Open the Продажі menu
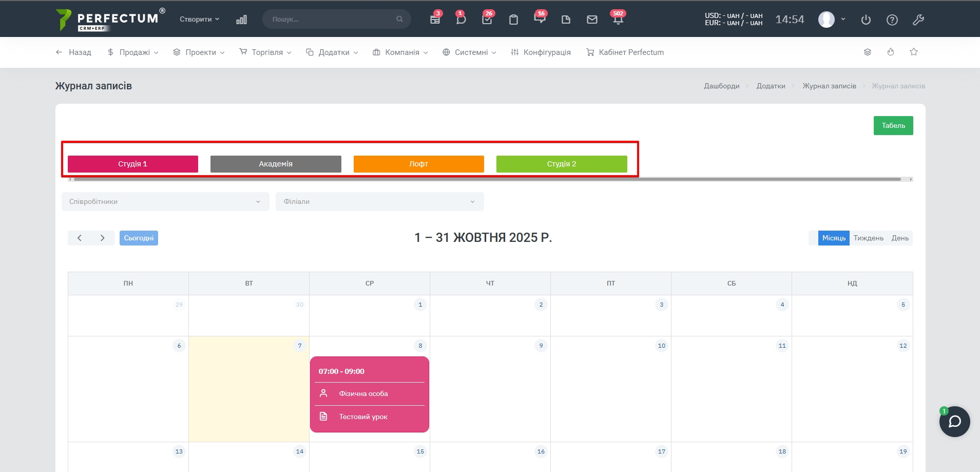 click(133, 52)
